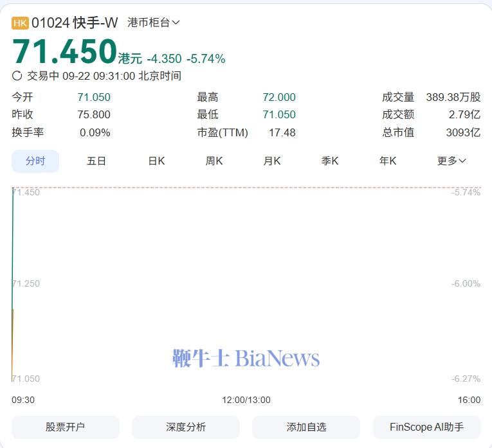Click the orange HK market badge icon
This screenshot has height=448, width=492.
(20, 23)
